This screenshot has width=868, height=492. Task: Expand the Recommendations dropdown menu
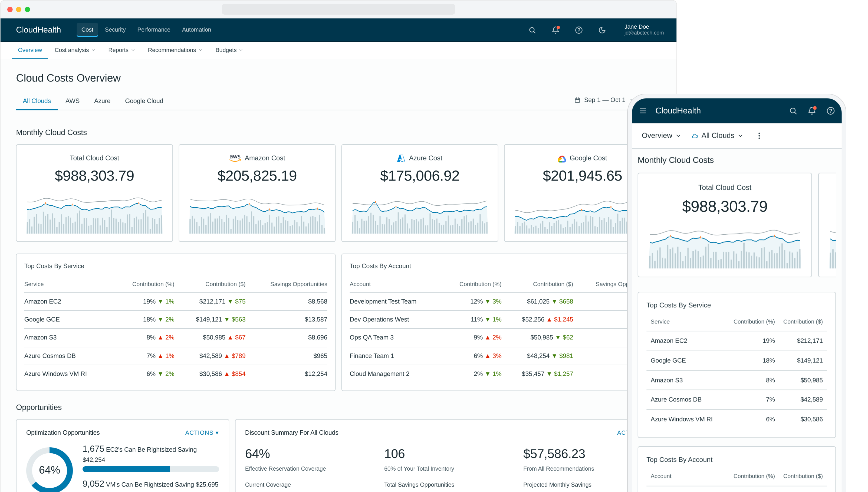[x=175, y=50]
